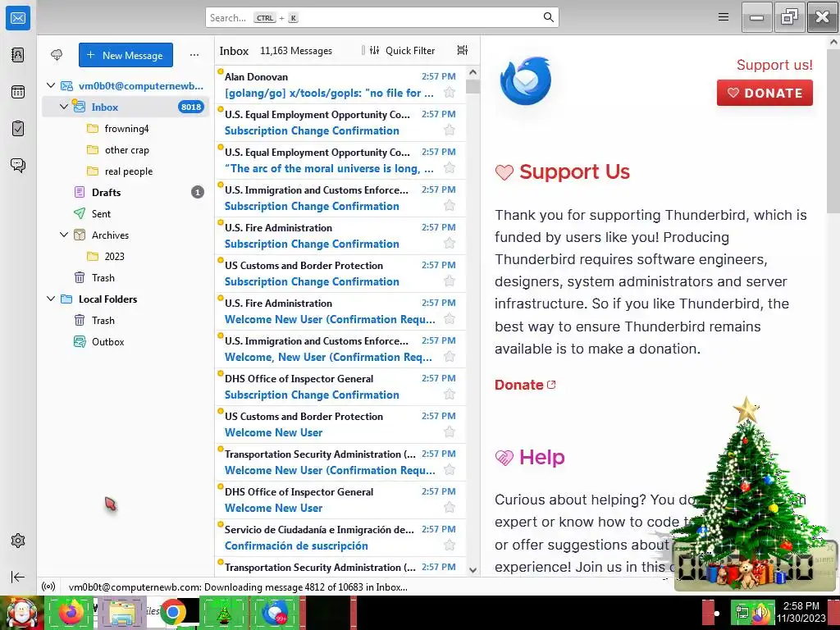The height and width of the screenshot is (630, 840).
Task: Click the start page scrollbar thumb
Action: (833, 131)
